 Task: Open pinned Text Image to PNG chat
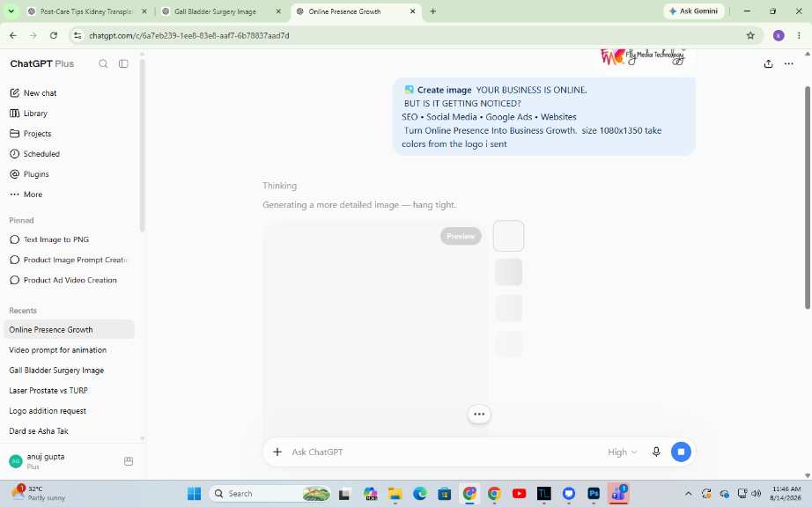pos(56,239)
